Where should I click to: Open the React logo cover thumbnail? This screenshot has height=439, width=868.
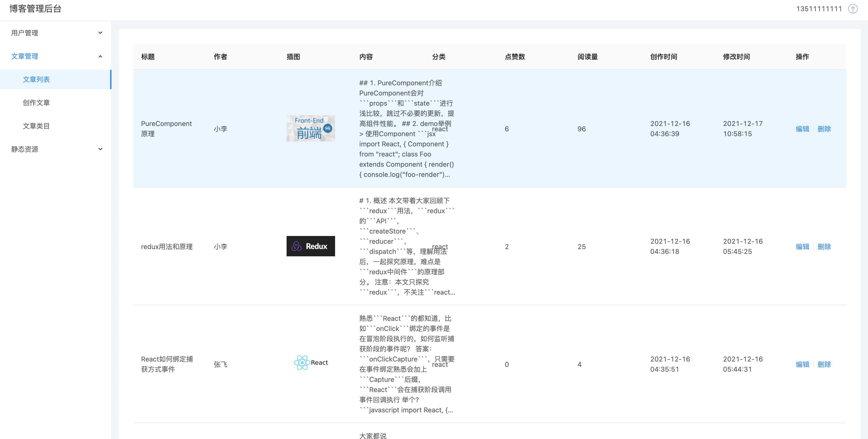(311, 363)
